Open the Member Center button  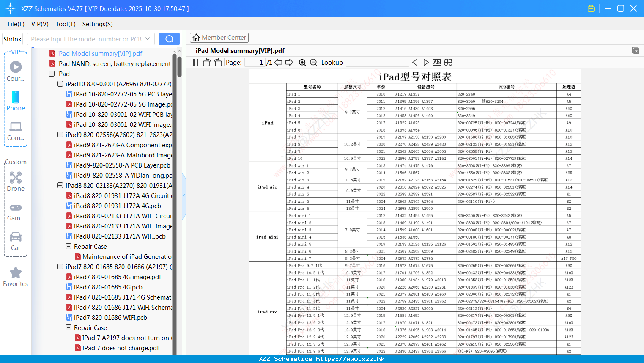click(x=219, y=38)
